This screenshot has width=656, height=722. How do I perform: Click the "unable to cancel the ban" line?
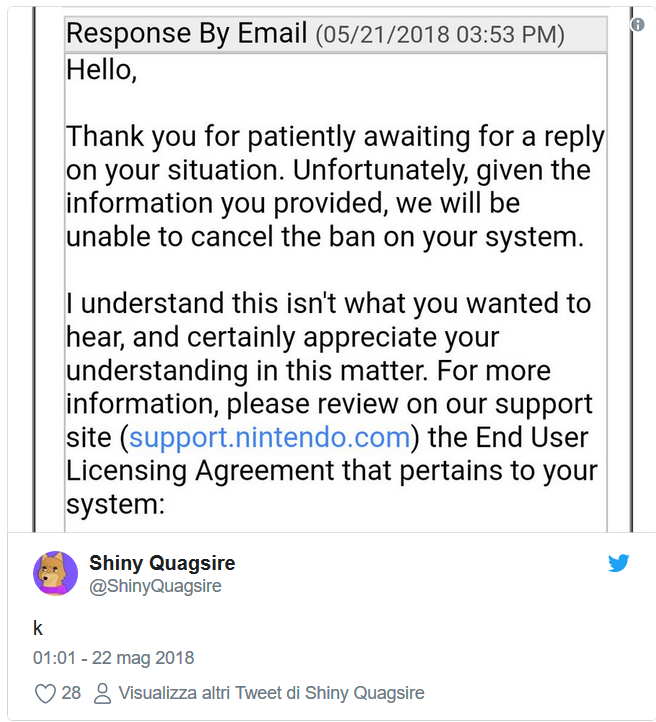tap(324, 236)
